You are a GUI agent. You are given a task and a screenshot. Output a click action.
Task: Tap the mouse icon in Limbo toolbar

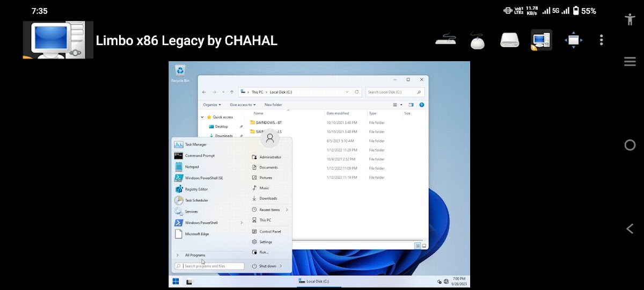pos(477,40)
